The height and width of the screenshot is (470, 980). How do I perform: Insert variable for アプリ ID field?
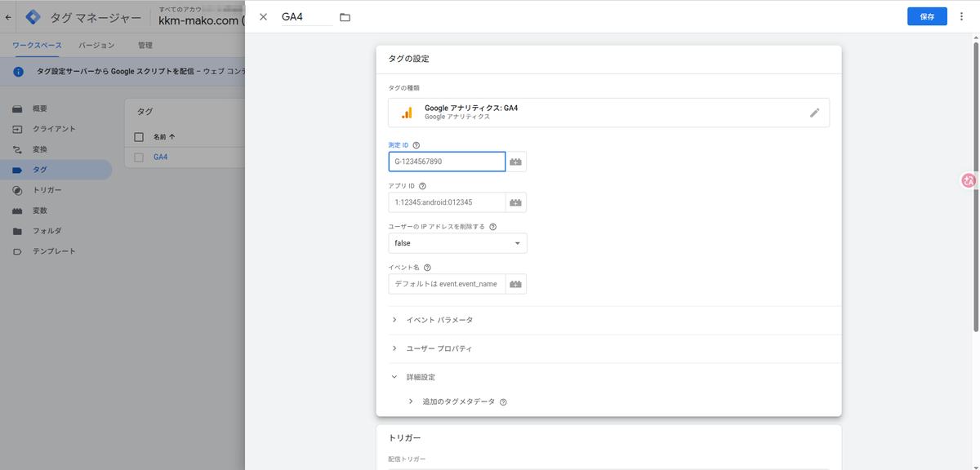coord(516,202)
